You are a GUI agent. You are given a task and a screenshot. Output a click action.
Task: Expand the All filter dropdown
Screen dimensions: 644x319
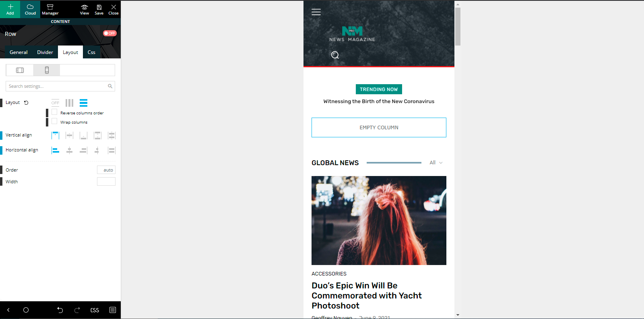[x=436, y=163]
